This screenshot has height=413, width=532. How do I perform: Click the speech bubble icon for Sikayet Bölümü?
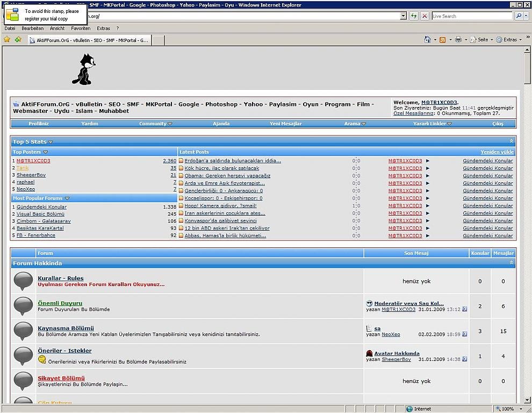pos(23,381)
